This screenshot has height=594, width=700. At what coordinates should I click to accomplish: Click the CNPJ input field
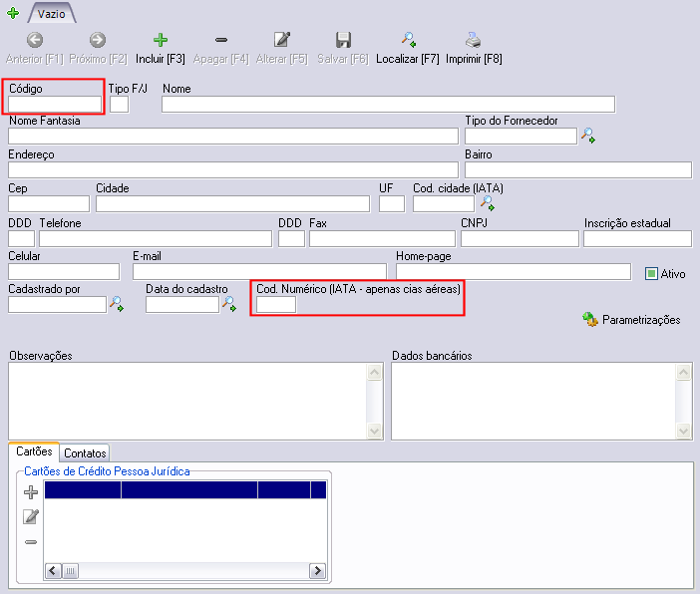tap(520, 239)
